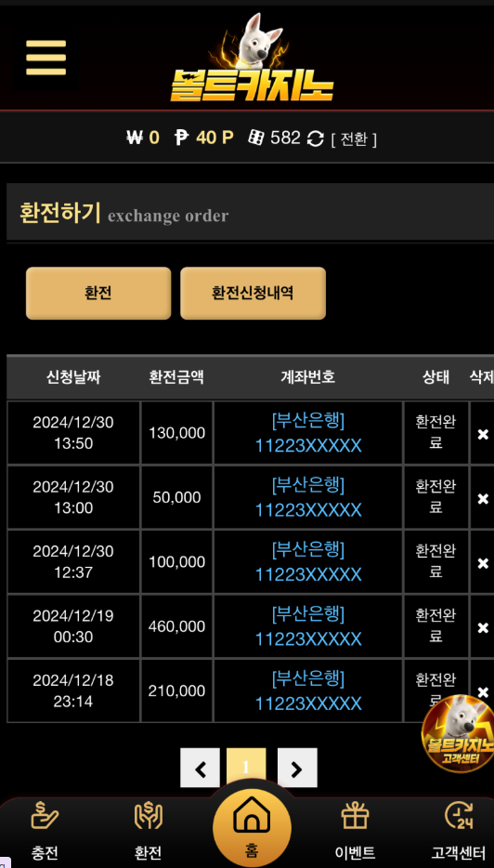Go to next page arrow
Screen dimensions: 494x868
point(297,768)
